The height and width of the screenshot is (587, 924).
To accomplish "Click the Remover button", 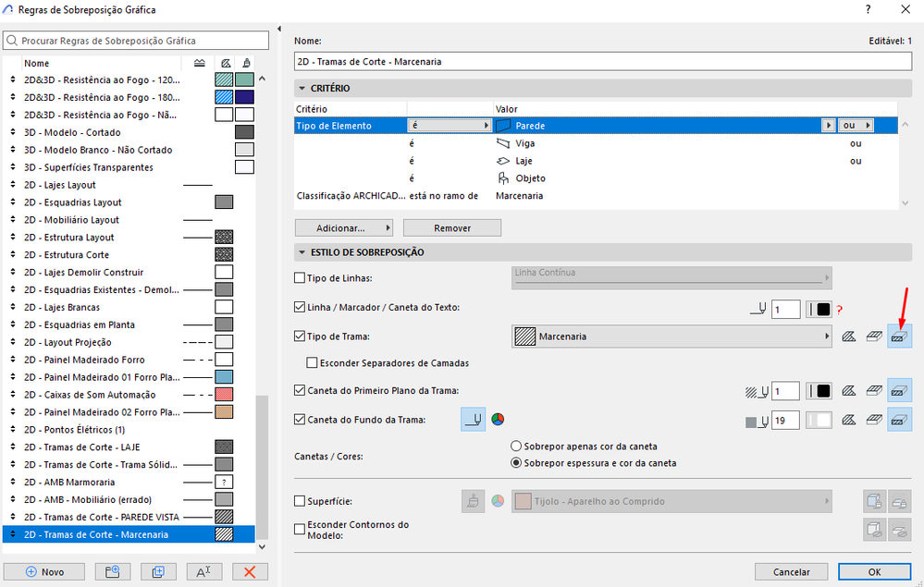I will coord(452,227).
